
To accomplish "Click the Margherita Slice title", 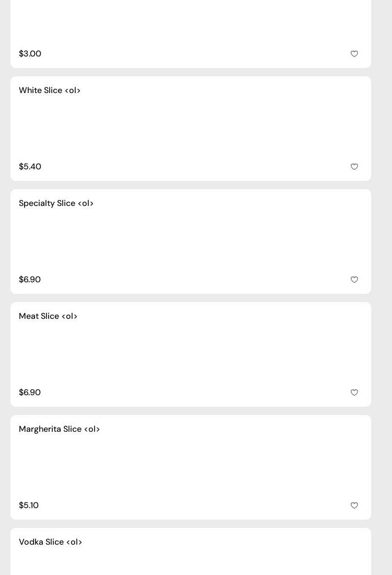I will tap(59, 429).
